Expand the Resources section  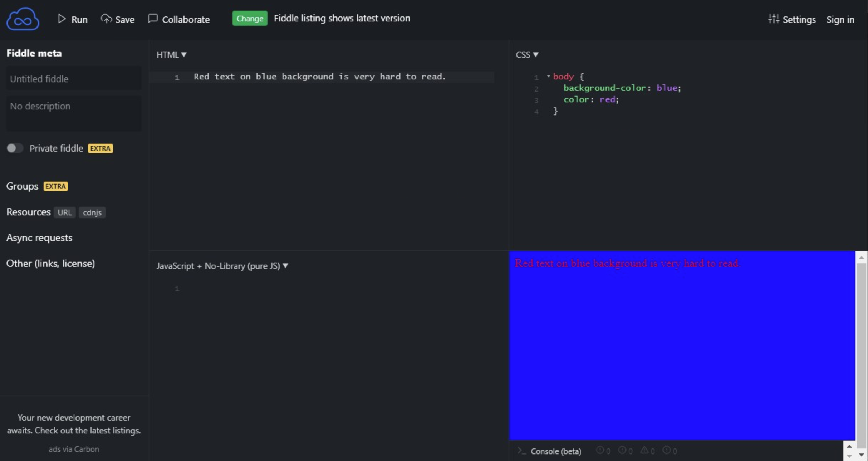coord(29,212)
